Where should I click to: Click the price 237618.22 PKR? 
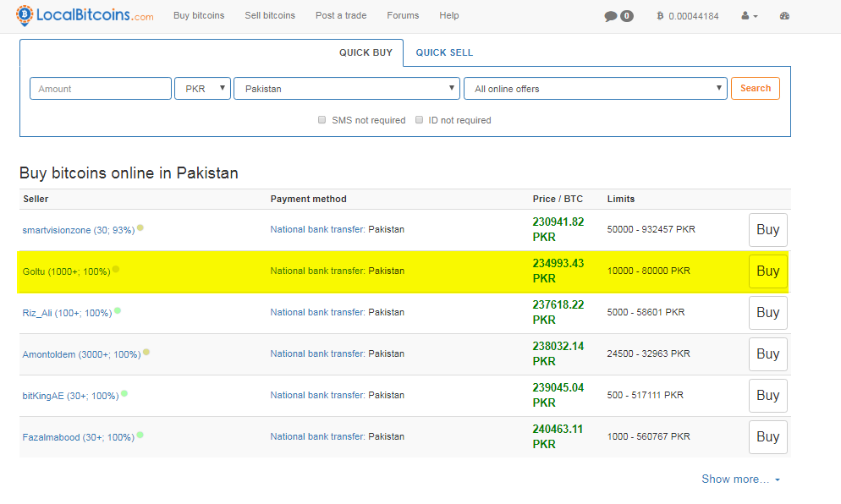[x=558, y=312]
